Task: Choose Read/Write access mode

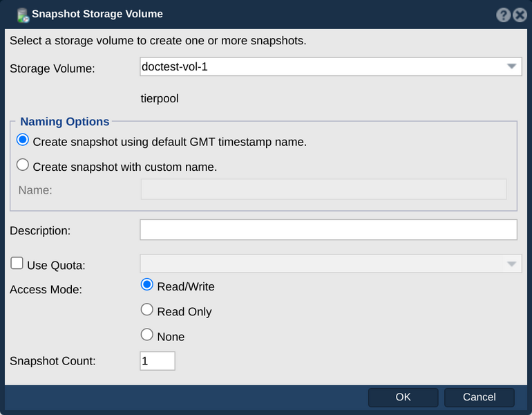Action: [x=147, y=284]
